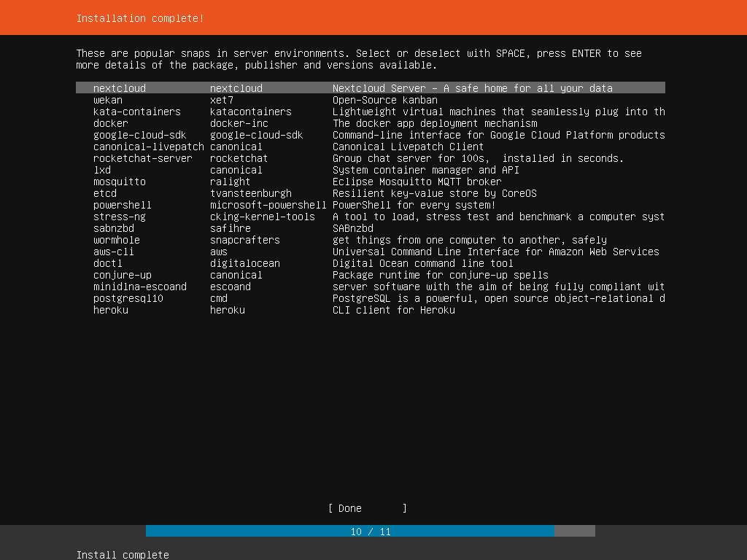Click publisher cmd in the postgresql10 row
The height and width of the screenshot is (560, 747).
(x=219, y=298)
